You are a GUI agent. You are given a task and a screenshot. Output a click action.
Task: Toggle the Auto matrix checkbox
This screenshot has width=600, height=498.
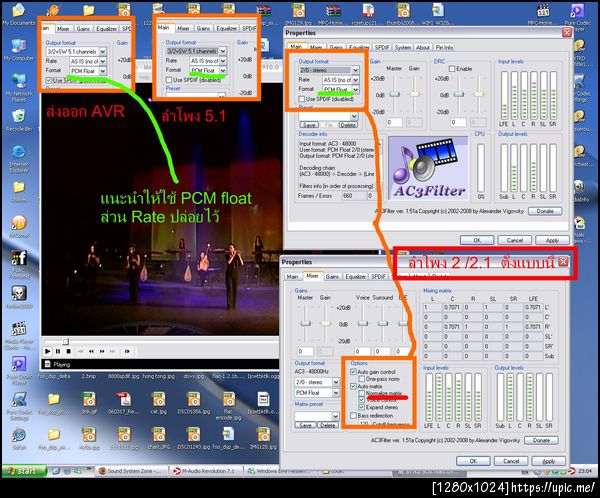tap(353, 386)
